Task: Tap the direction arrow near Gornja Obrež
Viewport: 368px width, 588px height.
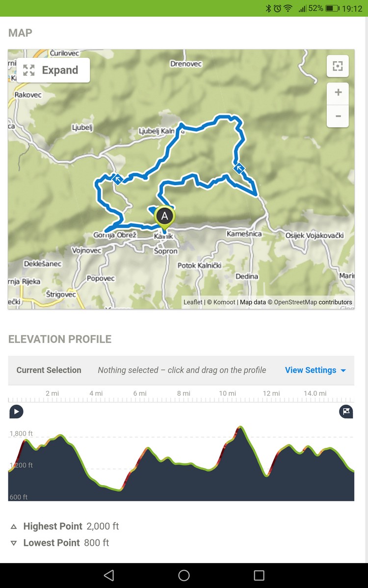Action: click(117, 179)
